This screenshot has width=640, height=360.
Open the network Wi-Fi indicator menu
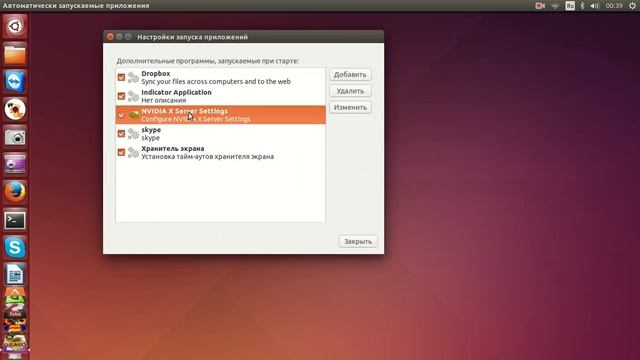coord(555,6)
